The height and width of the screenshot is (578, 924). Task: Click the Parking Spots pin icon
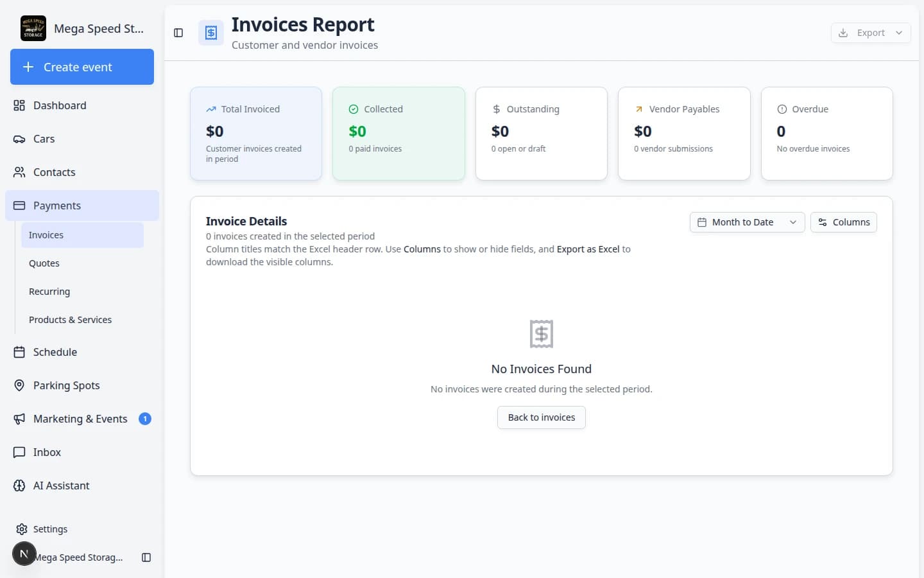(19, 385)
